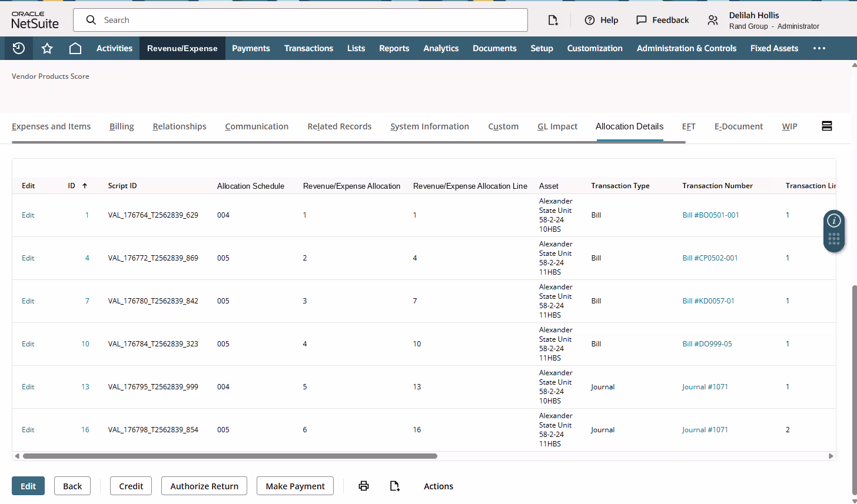The width and height of the screenshot is (857, 504).
Task: Open Bill #CP0502-001 link
Action: point(710,258)
